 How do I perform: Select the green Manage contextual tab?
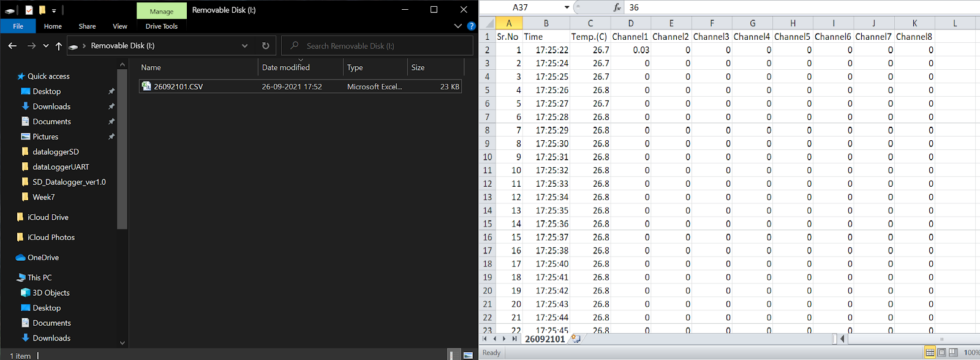click(x=162, y=11)
